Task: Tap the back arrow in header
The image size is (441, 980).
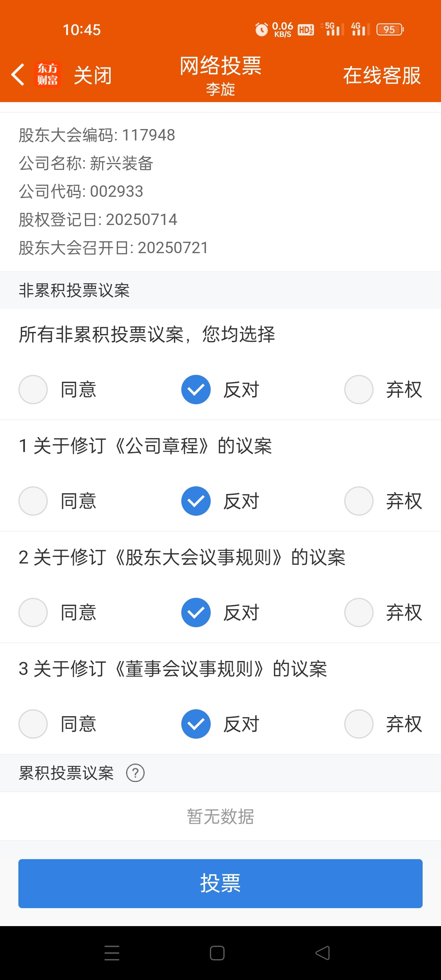Action: [x=18, y=75]
